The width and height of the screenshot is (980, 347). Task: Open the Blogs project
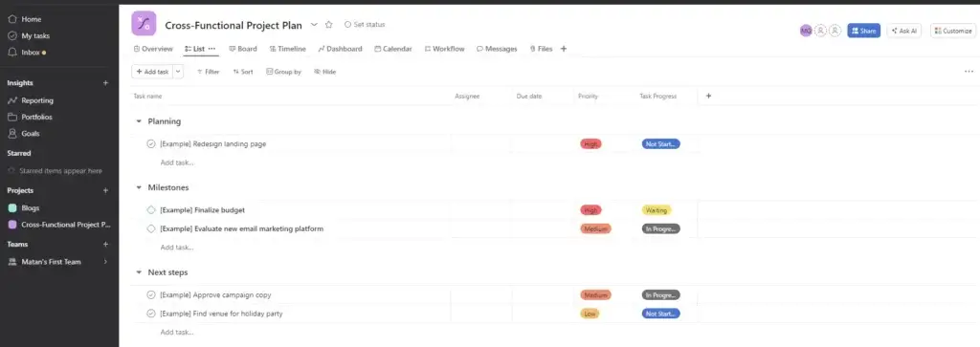24,208
